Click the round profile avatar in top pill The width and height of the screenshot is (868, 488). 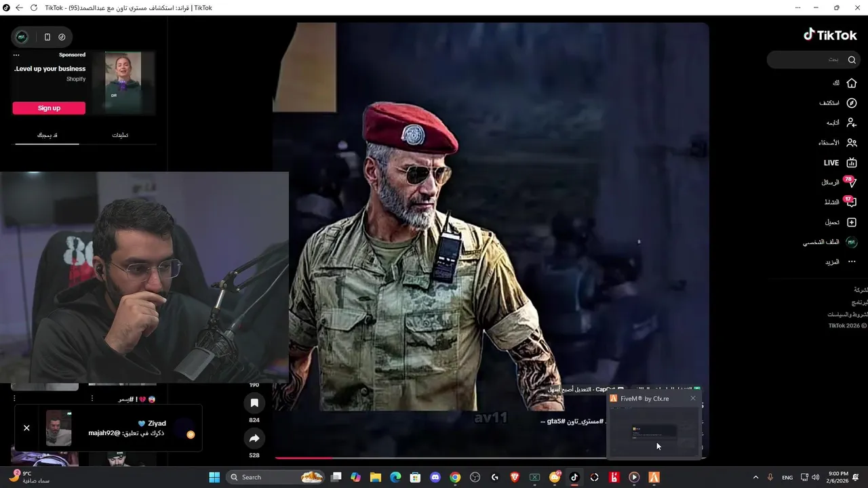pos(22,37)
